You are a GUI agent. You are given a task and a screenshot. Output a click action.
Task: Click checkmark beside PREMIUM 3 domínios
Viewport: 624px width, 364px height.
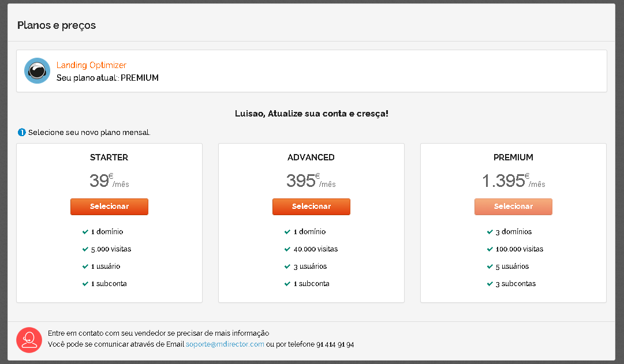tap(490, 232)
